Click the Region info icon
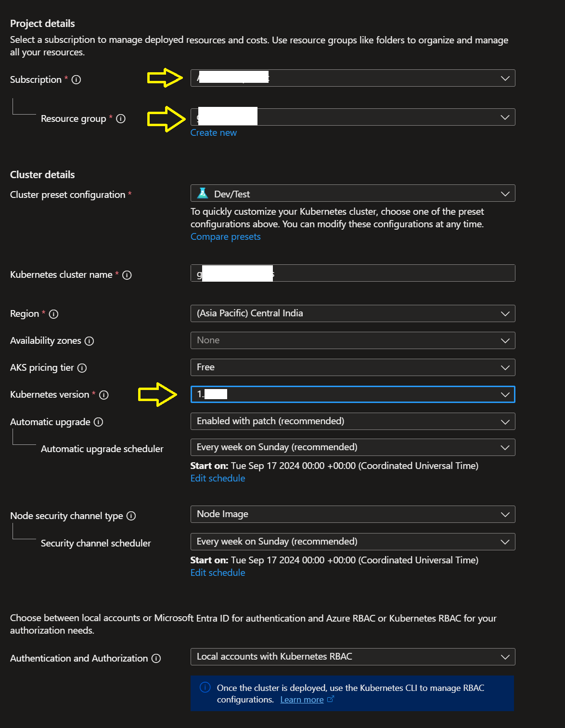 [54, 314]
